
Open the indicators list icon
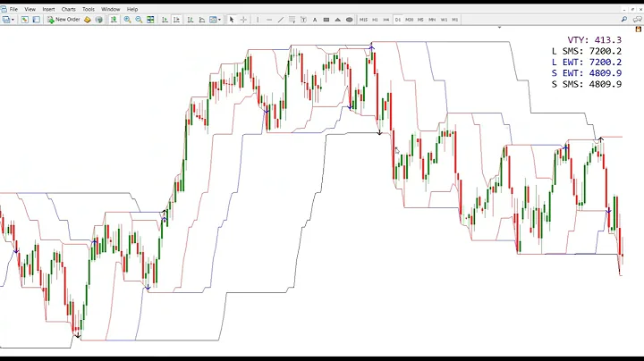191,20
